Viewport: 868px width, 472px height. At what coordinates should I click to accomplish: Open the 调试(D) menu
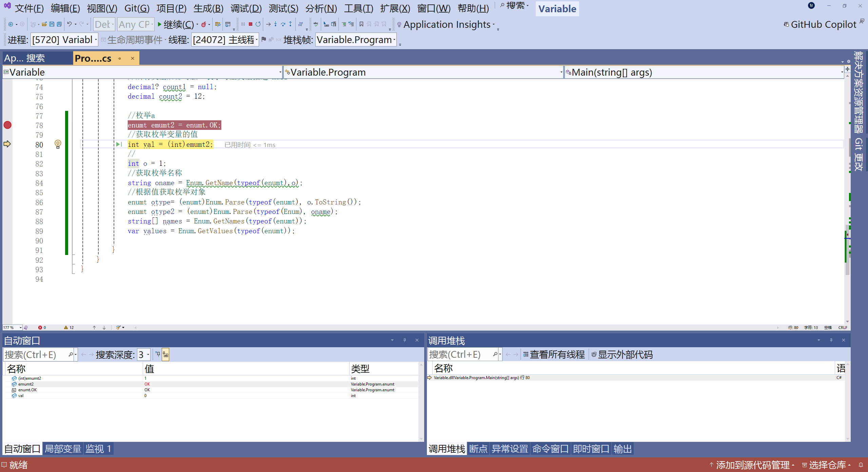(x=246, y=8)
